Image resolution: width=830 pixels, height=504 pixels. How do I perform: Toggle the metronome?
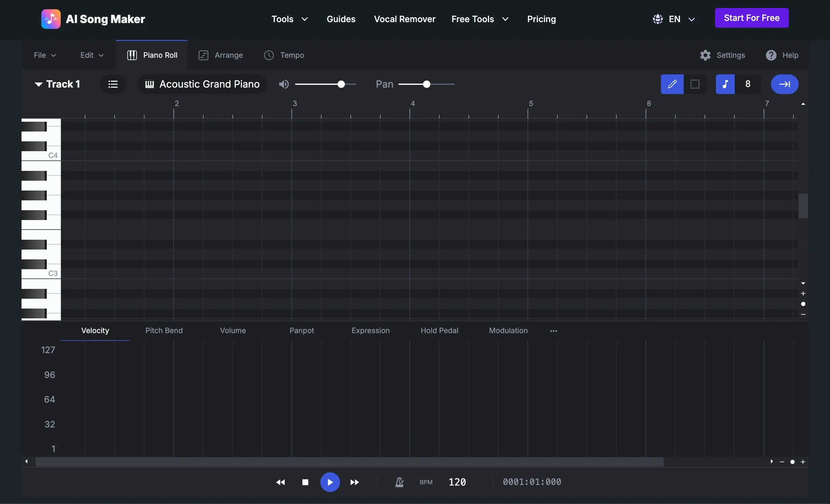(399, 482)
